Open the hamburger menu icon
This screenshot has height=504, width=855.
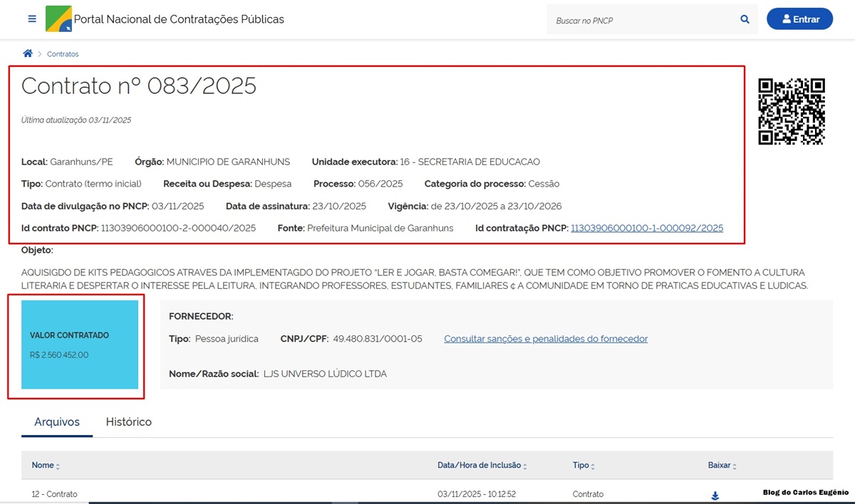[x=32, y=19]
